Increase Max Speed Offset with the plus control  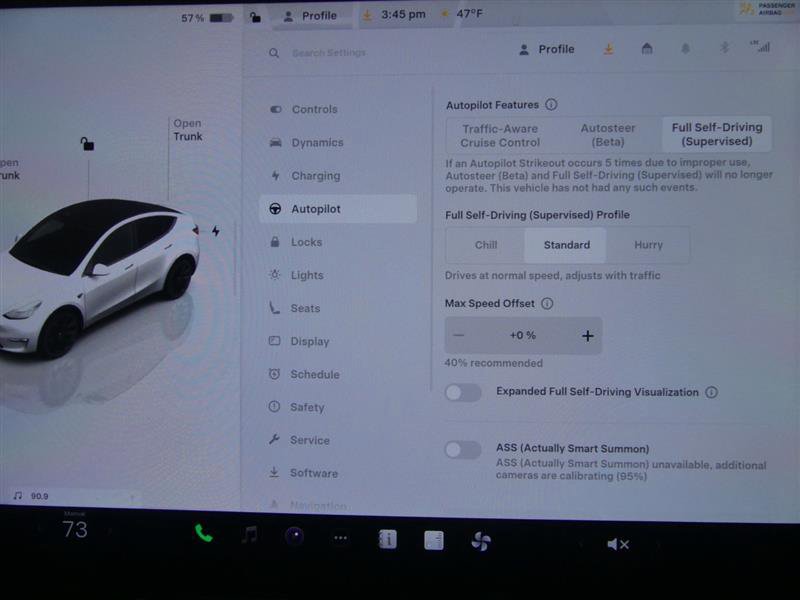point(588,335)
